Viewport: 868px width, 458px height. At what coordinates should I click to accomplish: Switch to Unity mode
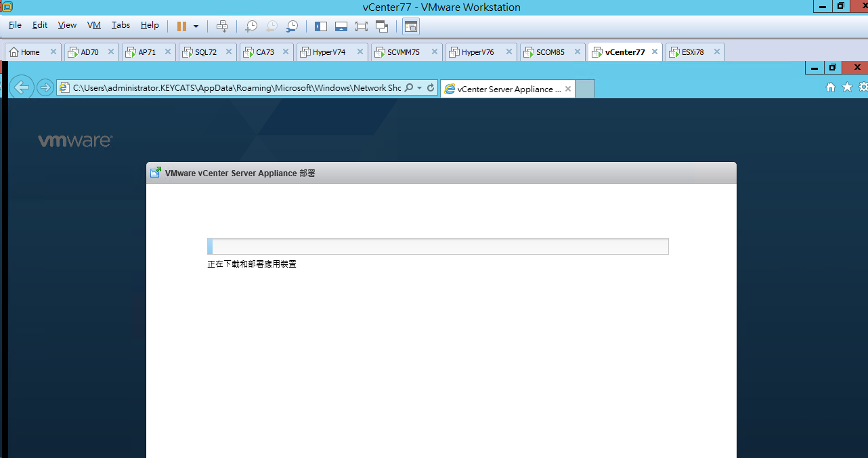382,26
